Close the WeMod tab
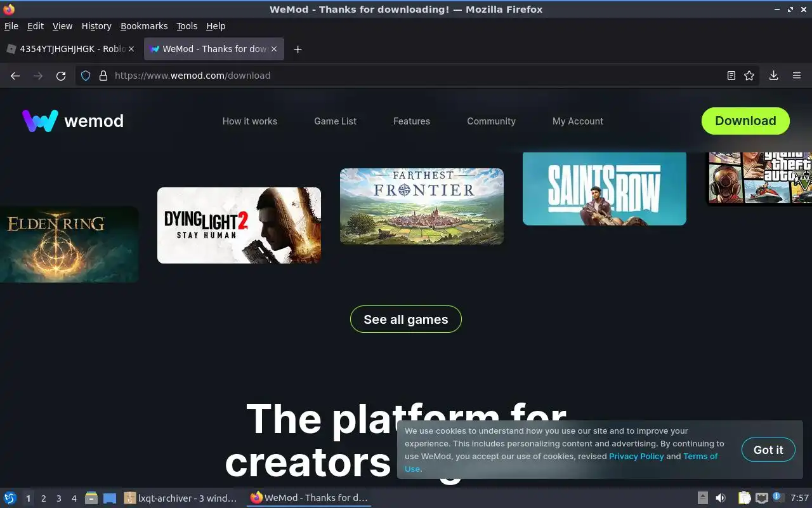This screenshot has width=812, height=508. [274, 49]
